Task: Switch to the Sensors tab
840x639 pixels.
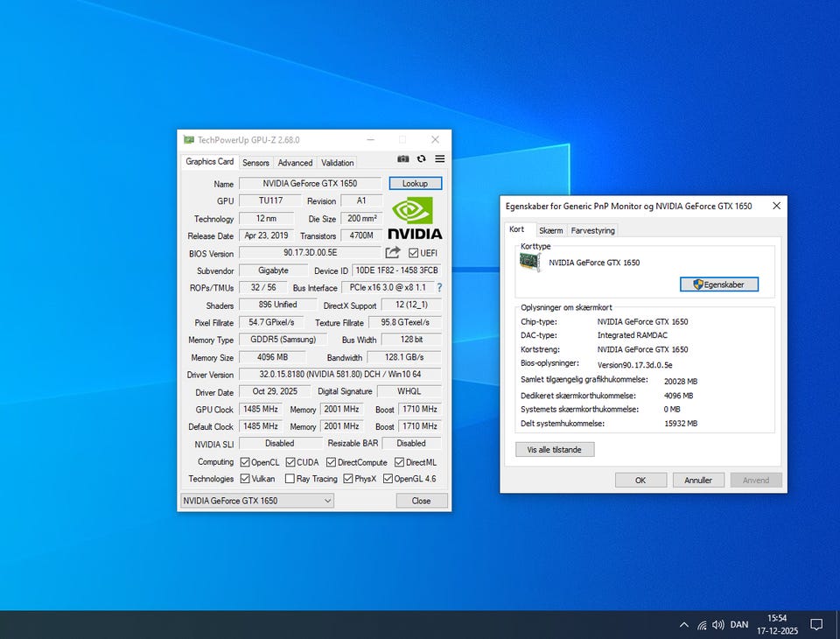Action: (255, 163)
